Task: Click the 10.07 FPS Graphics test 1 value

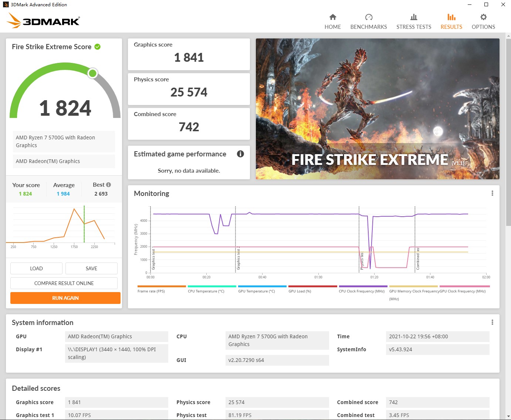Action: pyautogui.click(x=116, y=415)
